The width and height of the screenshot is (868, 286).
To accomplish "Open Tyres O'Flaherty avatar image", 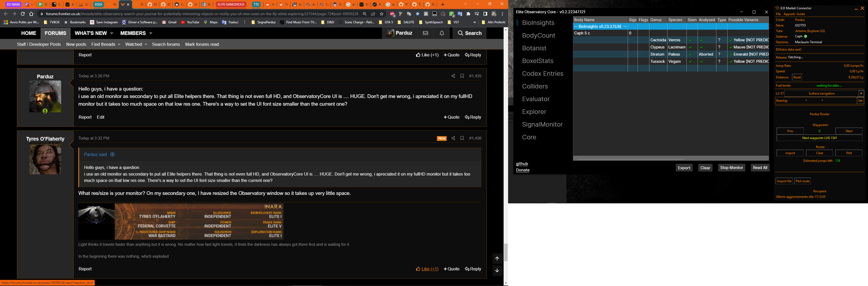I will pyautogui.click(x=45, y=159).
